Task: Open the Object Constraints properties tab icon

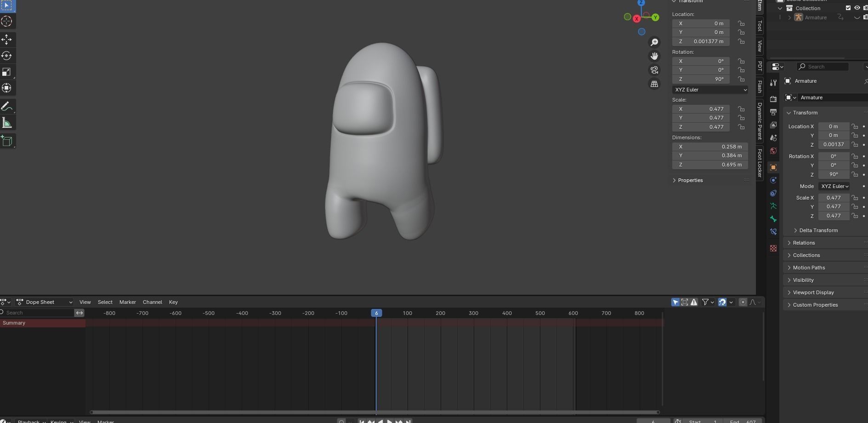Action: click(773, 193)
